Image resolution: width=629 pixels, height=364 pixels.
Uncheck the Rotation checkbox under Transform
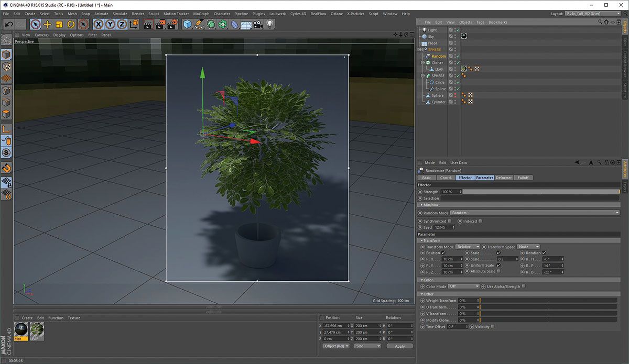544,253
